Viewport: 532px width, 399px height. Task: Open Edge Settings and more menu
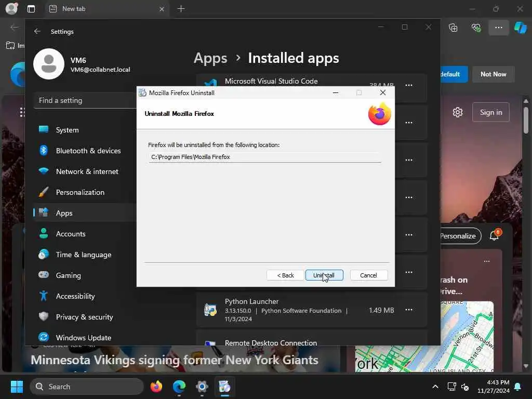click(x=498, y=28)
